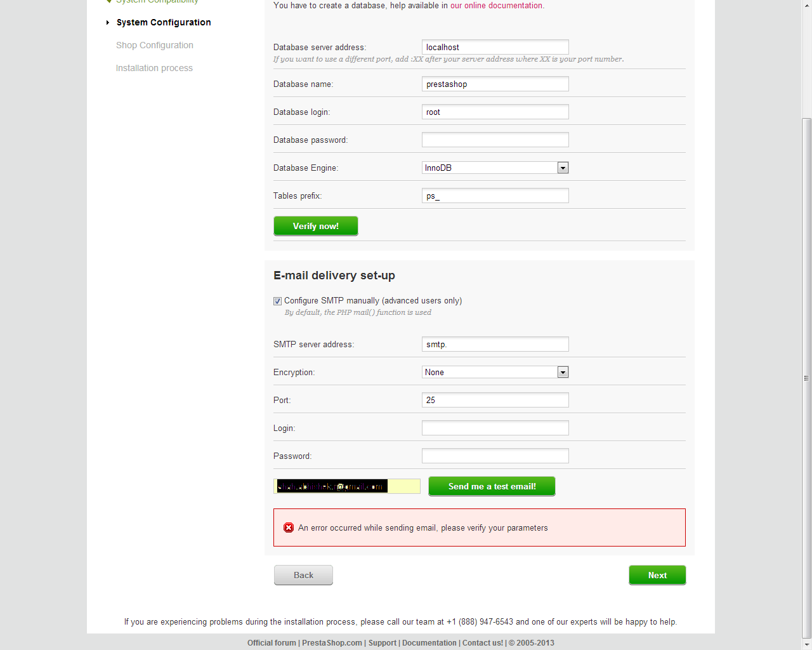The image size is (812, 650).
Task: Click the red error icon in the alert
Action: point(289,527)
